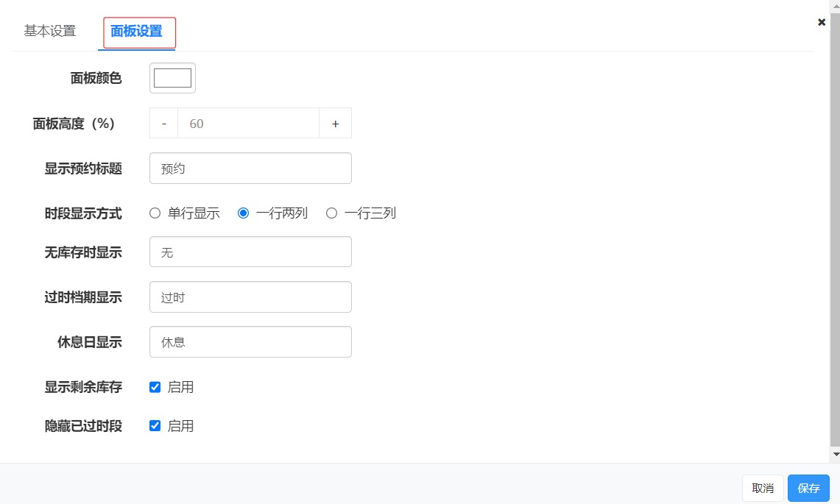
Task: Choose the 一行三列 radio option
Action: (x=331, y=213)
